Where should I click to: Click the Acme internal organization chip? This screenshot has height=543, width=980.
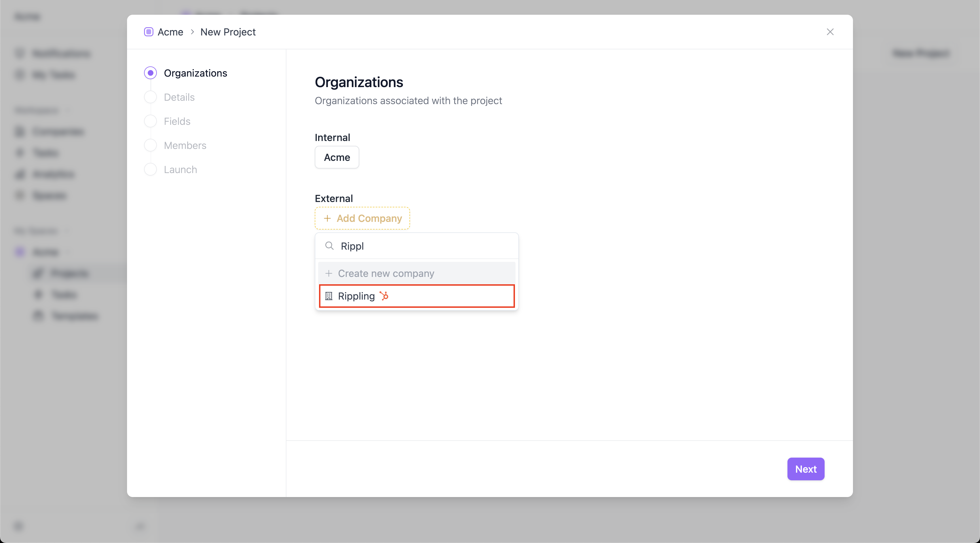click(337, 157)
